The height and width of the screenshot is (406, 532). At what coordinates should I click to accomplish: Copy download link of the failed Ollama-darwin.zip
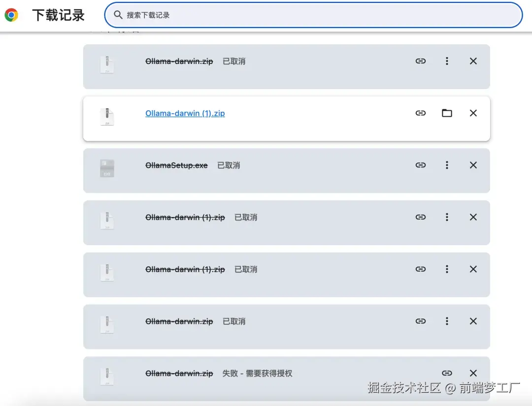pyautogui.click(x=447, y=373)
